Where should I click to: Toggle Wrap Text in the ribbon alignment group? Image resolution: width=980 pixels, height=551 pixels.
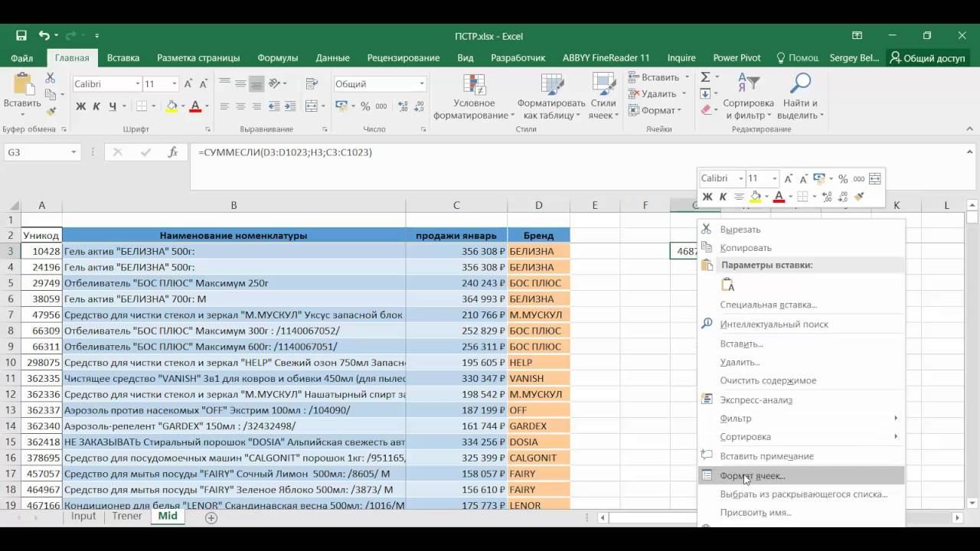coord(312,83)
